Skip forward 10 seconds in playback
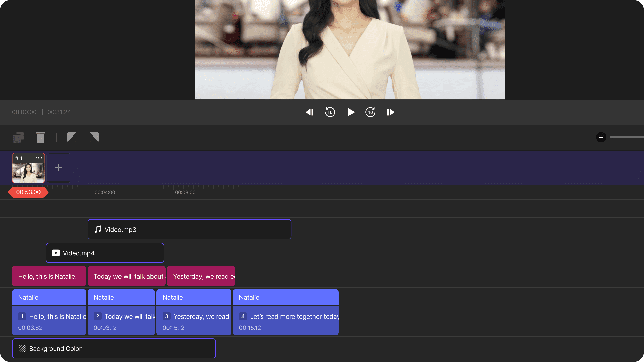This screenshot has height=362, width=644. (370, 112)
